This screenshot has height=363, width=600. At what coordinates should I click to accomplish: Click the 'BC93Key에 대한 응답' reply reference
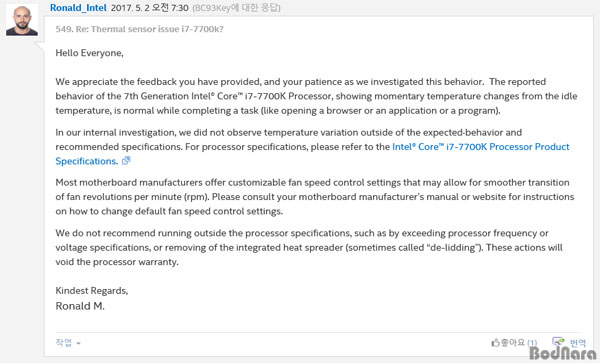click(236, 8)
